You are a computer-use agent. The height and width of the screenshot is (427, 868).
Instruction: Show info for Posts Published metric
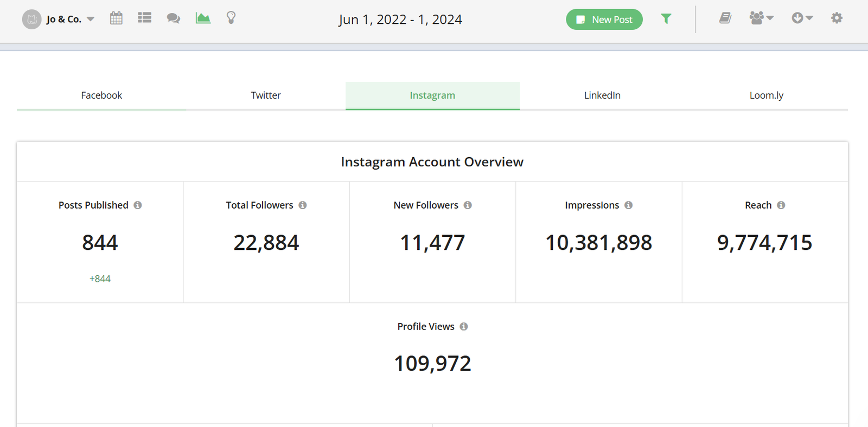pyautogui.click(x=138, y=205)
